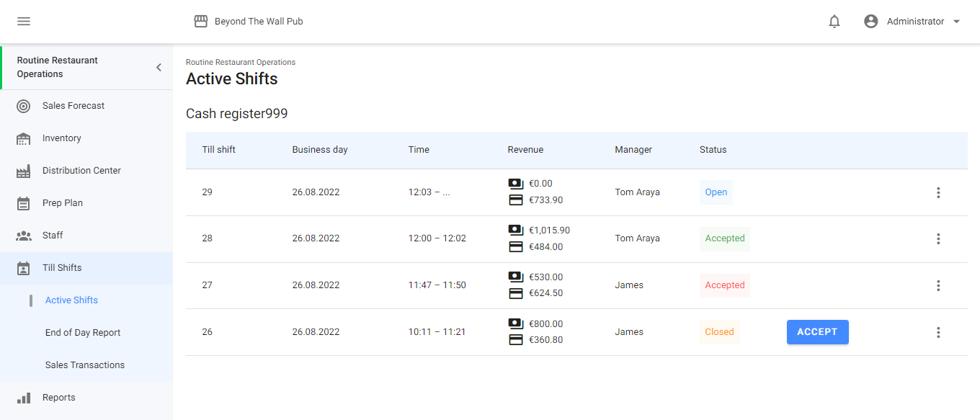Click the Distribution Center factory icon

pyautogui.click(x=24, y=171)
